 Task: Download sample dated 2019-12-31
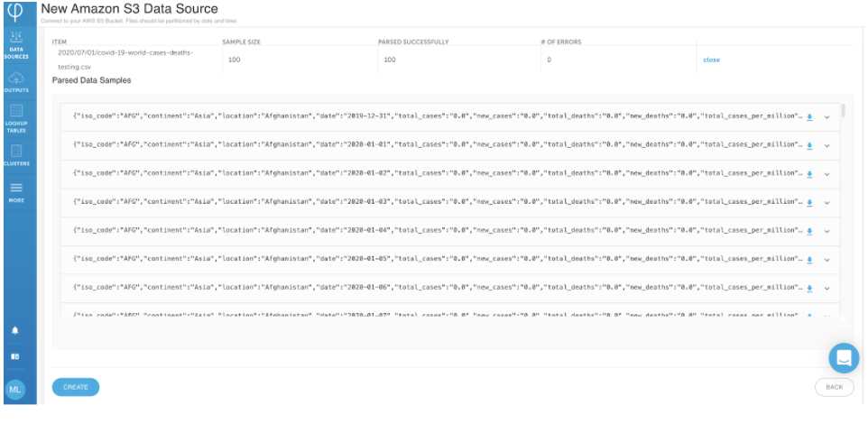pyautogui.click(x=809, y=116)
